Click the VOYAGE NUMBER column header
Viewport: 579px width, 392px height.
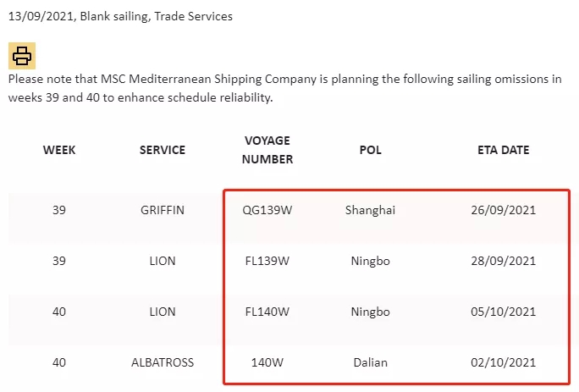pos(267,150)
